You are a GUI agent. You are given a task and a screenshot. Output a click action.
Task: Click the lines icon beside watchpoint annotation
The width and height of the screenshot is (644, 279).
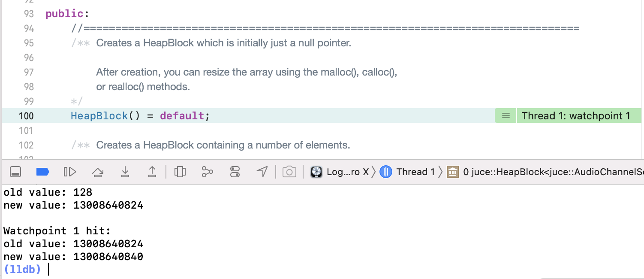click(506, 116)
